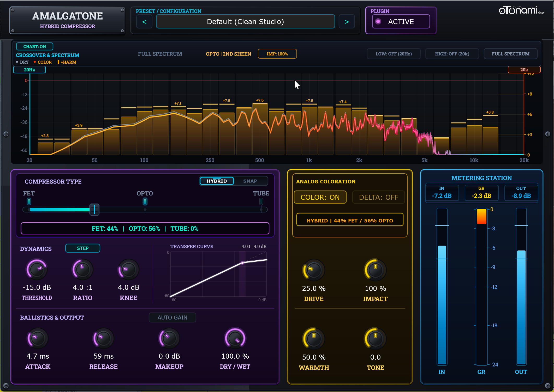Click the 59 ms release value
Image resolution: width=554 pixels, height=392 pixels.
coord(104,356)
